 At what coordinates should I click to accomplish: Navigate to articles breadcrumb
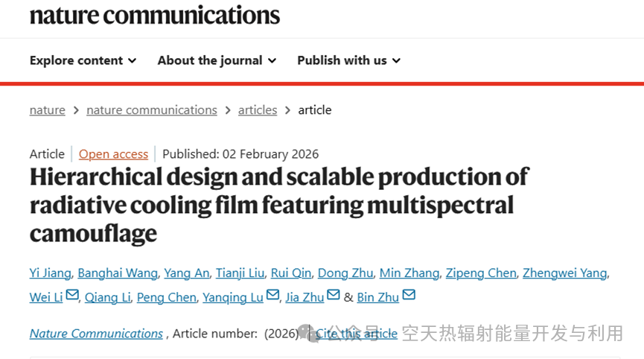click(258, 110)
